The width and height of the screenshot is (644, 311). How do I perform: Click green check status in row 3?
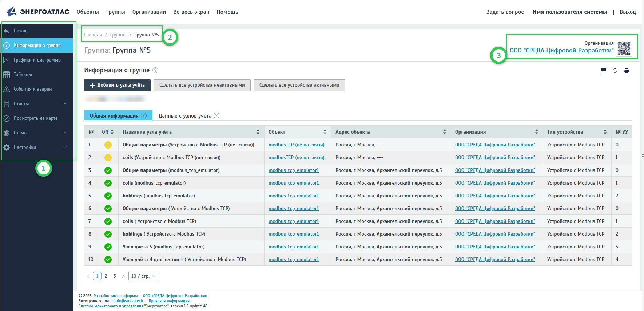pyautogui.click(x=108, y=170)
